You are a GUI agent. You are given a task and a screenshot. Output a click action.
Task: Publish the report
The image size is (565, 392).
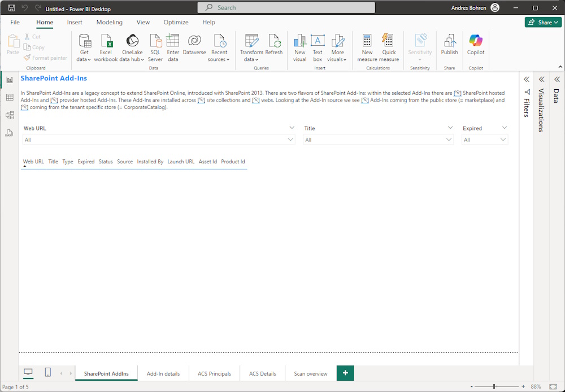[449, 45]
